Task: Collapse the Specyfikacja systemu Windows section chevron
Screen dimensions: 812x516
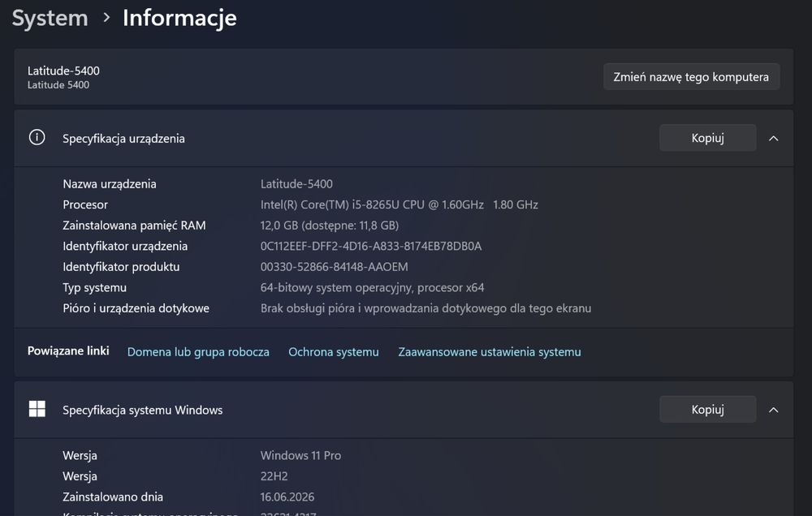Action: point(773,410)
